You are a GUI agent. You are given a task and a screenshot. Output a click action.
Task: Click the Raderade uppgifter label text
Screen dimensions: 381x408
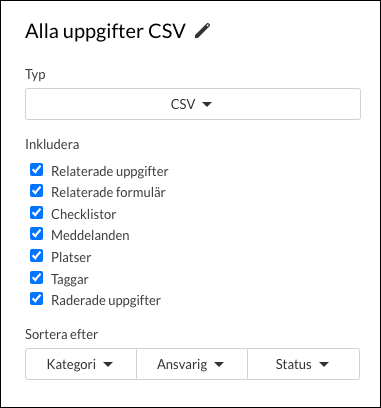coord(106,300)
